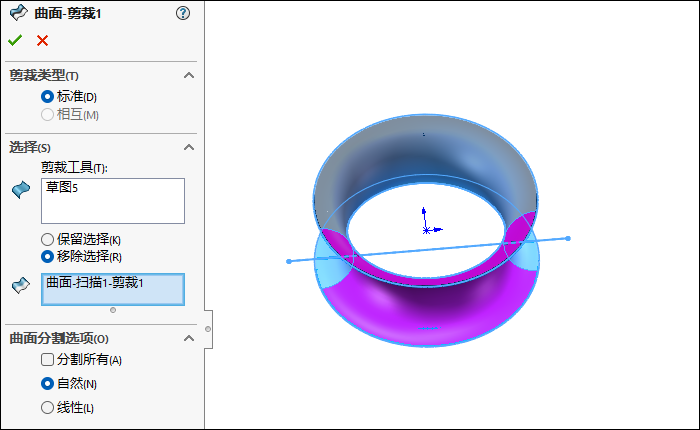The height and width of the screenshot is (430, 700).
Task: Collapse the 剪裁类型(T) section
Action: click(x=189, y=75)
